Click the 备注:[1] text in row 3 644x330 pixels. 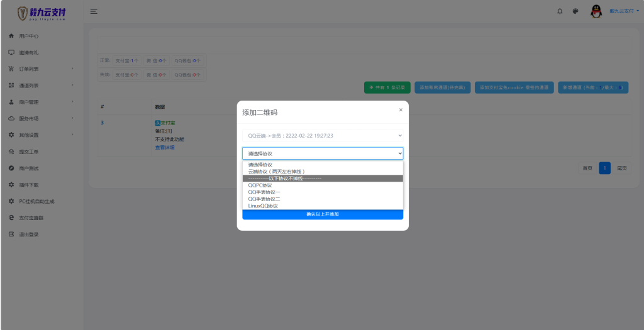coord(164,131)
